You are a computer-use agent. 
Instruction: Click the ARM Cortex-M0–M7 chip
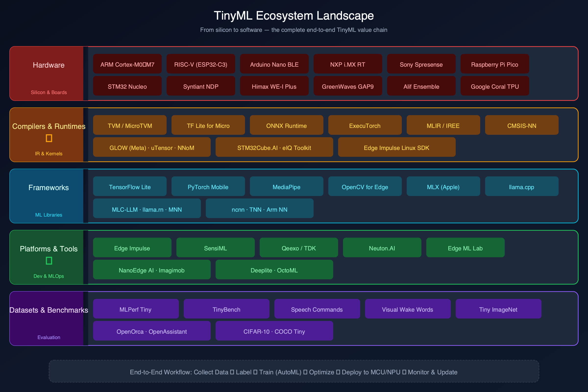pyautogui.click(x=127, y=64)
